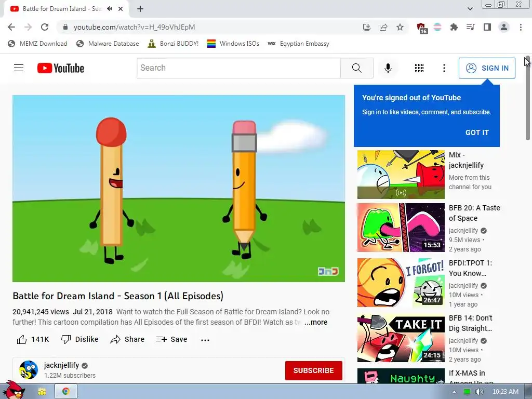
Task: Open the jacknjellify channel avatar
Action: point(29,370)
